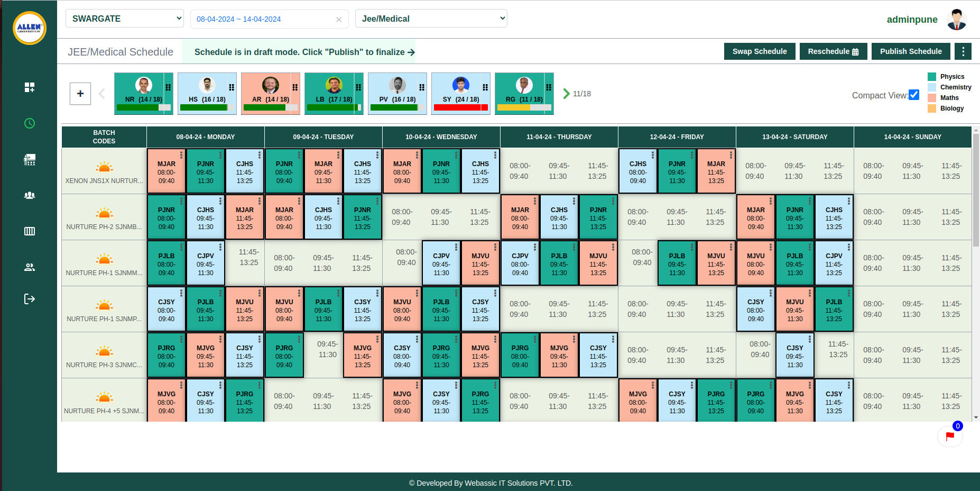This screenshot has width=980, height=491.
Task: Click the SY red overload progress bar
Action: point(461,107)
